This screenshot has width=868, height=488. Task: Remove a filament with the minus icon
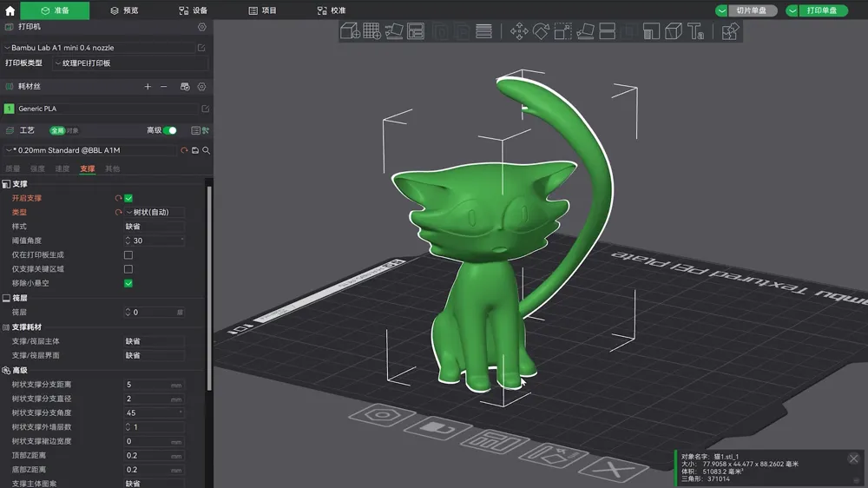tap(163, 87)
